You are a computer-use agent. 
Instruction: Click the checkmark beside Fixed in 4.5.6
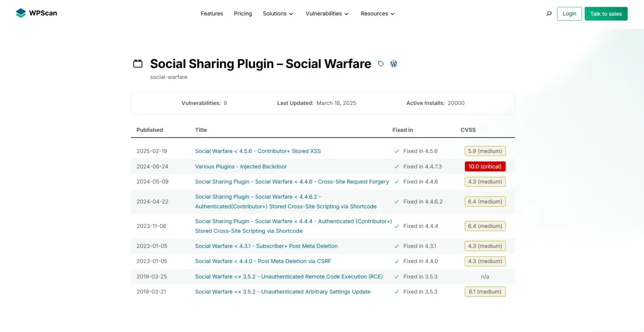[397, 151]
